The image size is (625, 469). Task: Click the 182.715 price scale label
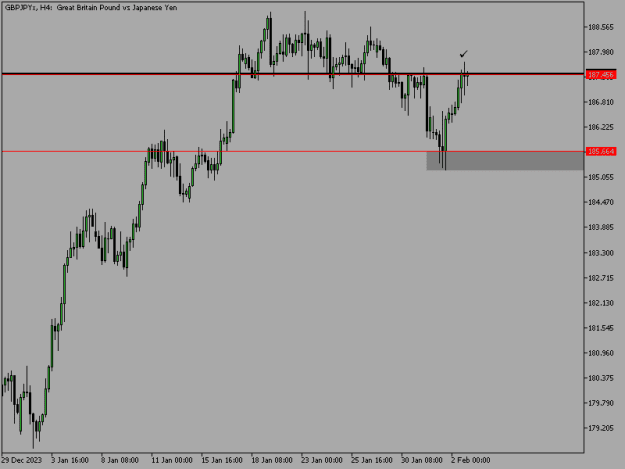point(601,278)
